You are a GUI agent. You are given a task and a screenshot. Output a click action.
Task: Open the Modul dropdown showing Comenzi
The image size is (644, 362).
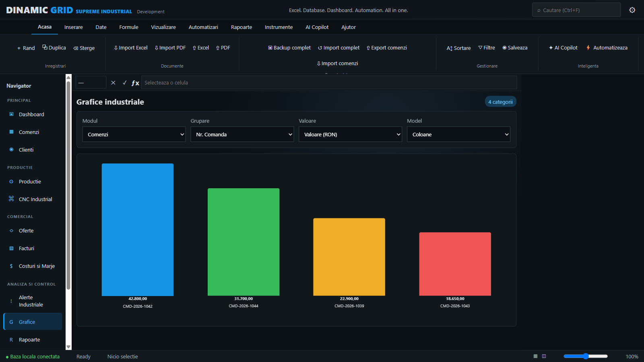[134, 134]
